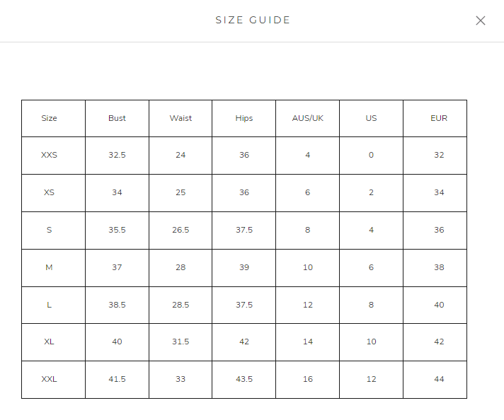The height and width of the screenshot is (420, 504).
Task: Select the EUR column header
Action: point(439,118)
